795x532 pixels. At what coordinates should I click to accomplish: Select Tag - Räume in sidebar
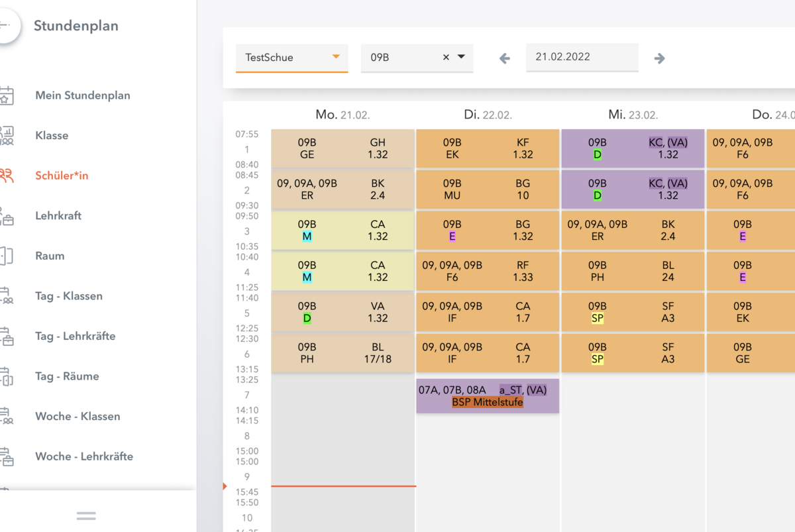tap(67, 376)
